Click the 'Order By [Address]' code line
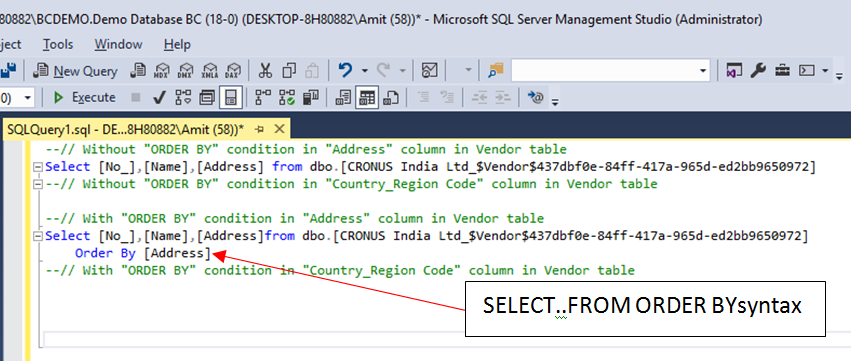 coord(143,253)
